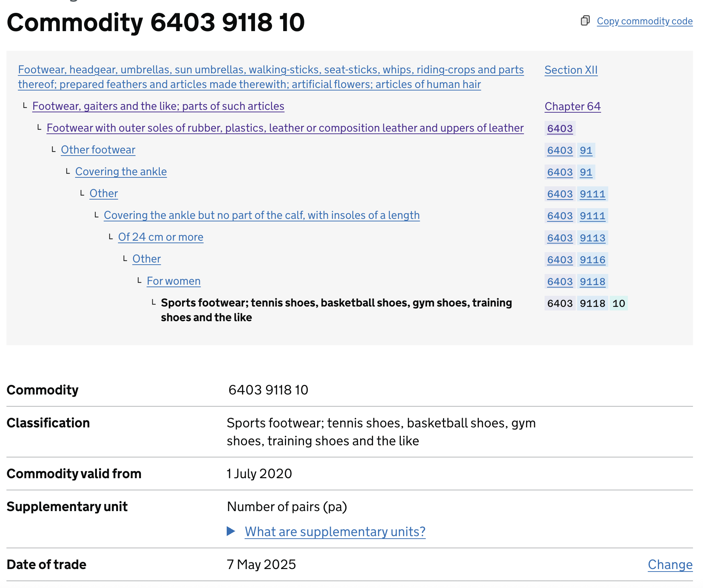
Task: Select the 'Other footwear' tree item
Action: 98,150
